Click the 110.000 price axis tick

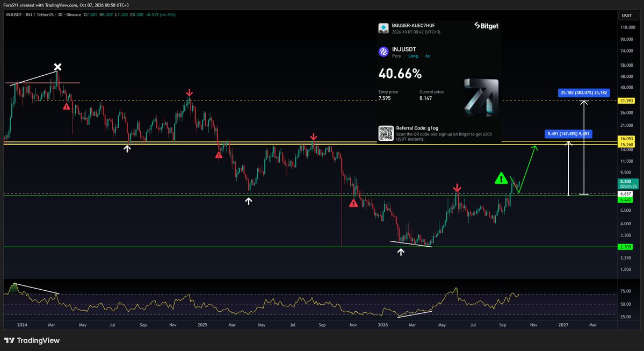coord(628,27)
